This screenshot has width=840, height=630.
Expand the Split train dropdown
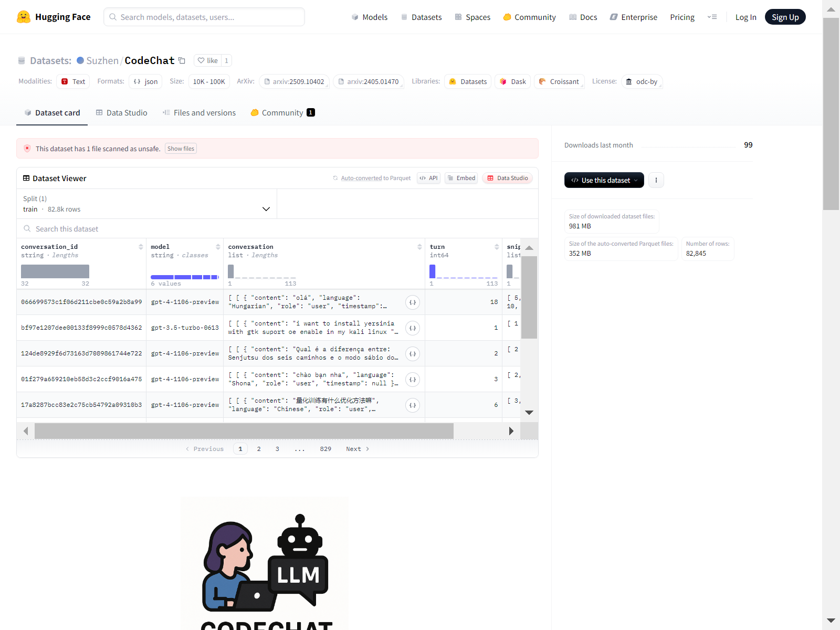[x=146, y=204]
